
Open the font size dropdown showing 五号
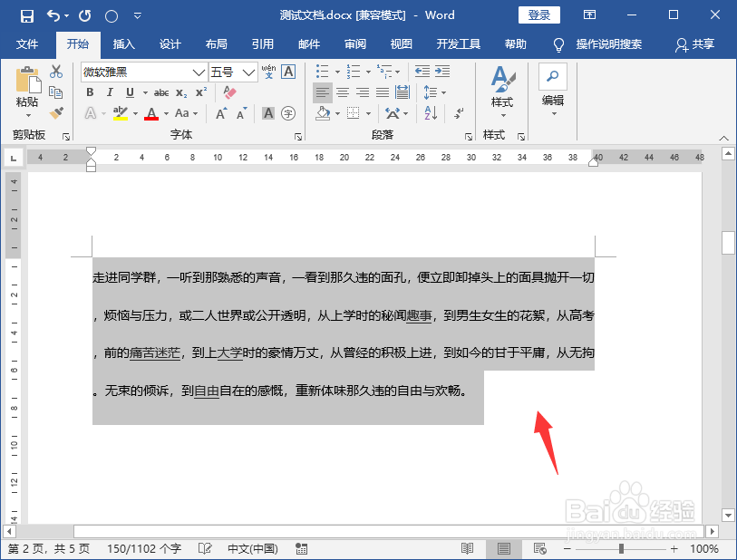[247, 72]
